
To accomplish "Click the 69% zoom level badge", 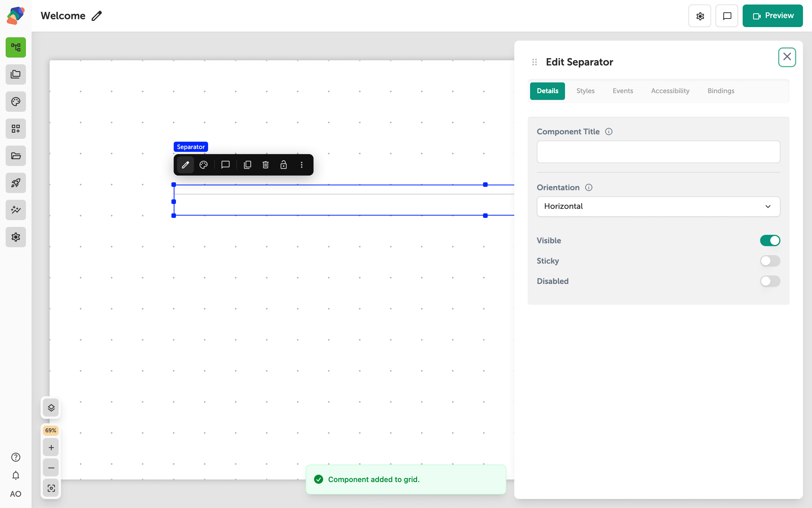I will [51, 430].
